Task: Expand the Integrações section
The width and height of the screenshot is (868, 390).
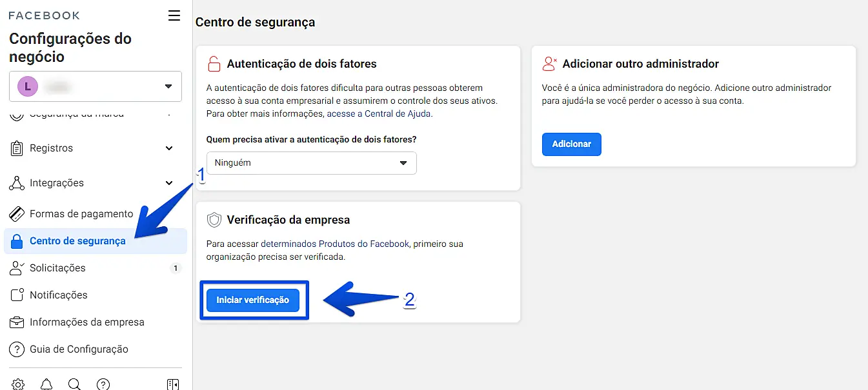Action: [169, 183]
